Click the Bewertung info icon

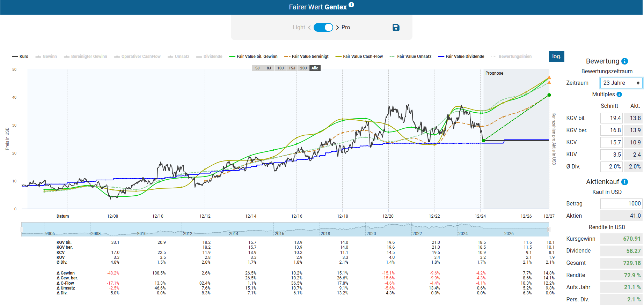click(x=625, y=61)
